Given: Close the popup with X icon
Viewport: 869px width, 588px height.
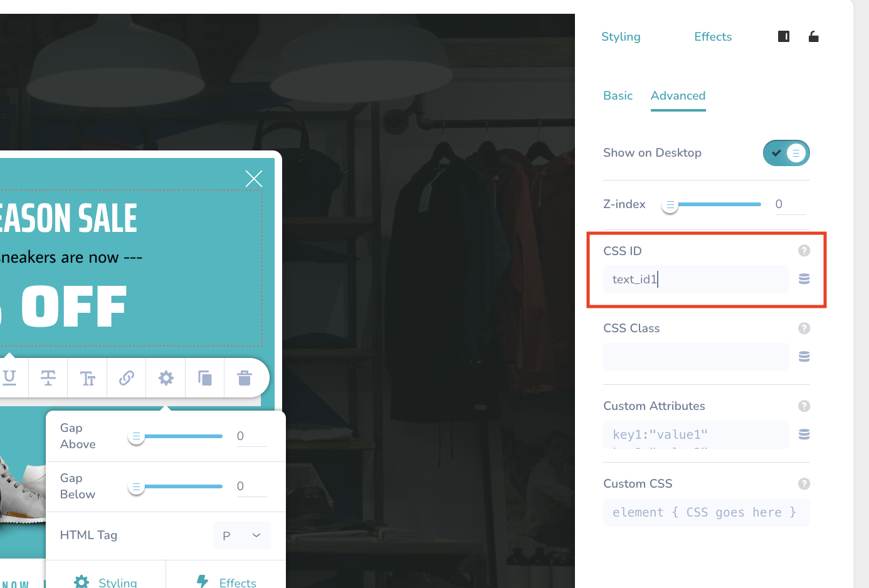Looking at the screenshot, I should coord(254,179).
